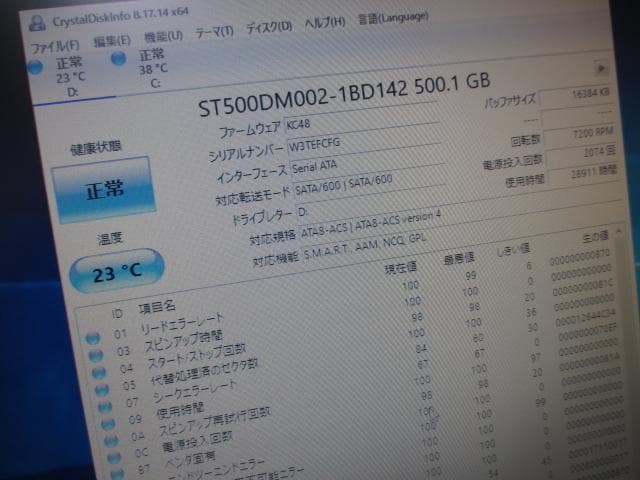The width and height of the screenshot is (640, 480).
Task: Click the 23 °C temperature button
Action: 117,271
